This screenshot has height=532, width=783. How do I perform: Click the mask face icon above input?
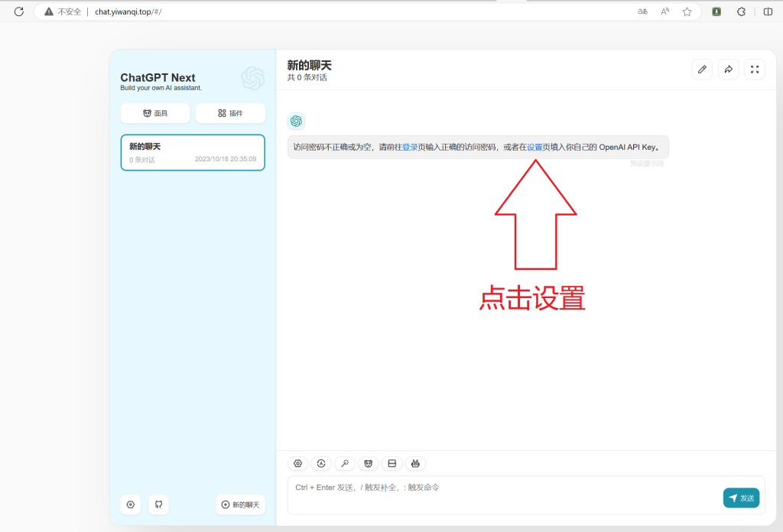coord(369,463)
